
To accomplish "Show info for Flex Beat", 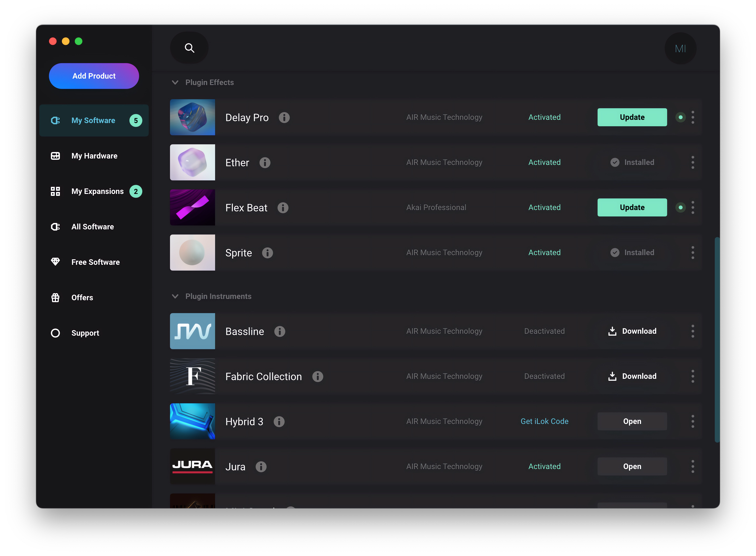I will coord(283,208).
